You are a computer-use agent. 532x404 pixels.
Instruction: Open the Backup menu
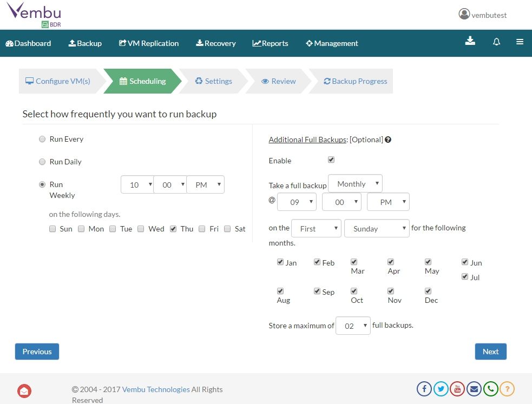(85, 43)
